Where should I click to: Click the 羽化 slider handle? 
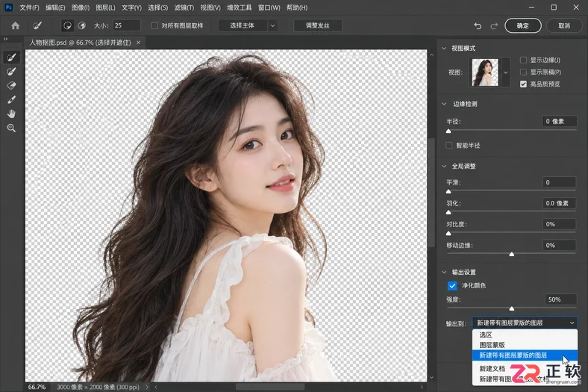pyautogui.click(x=448, y=212)
